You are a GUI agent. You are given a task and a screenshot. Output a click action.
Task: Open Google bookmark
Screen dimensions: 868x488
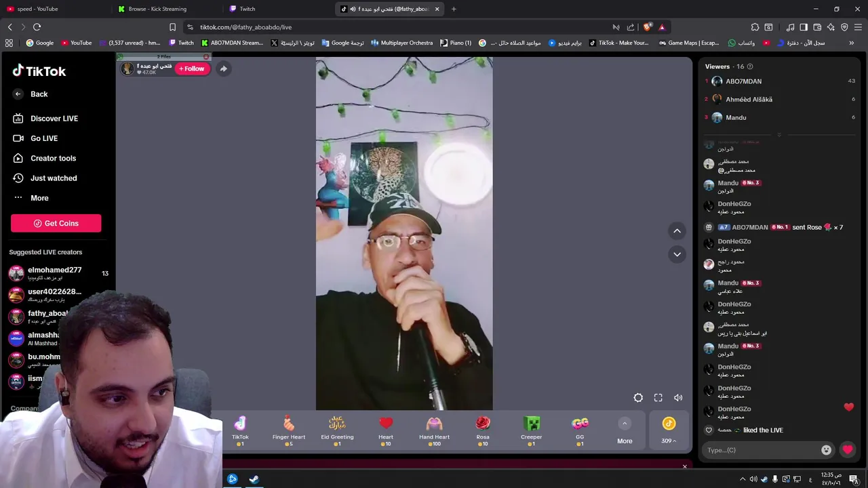click(x=40, y=43)
